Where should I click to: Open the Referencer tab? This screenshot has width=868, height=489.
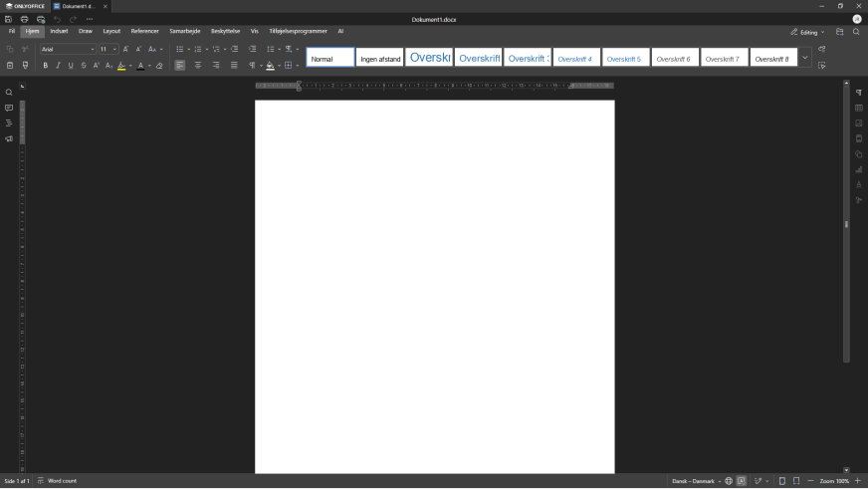(x=144, y=31)
